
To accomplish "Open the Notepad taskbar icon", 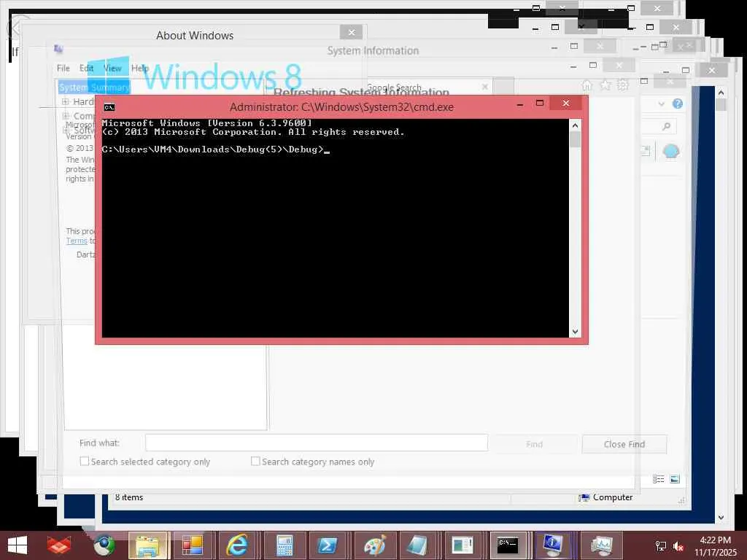I will 417,545.
